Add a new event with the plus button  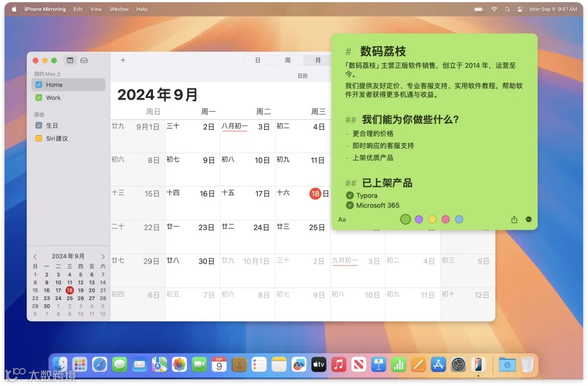(x=122, y=60)
